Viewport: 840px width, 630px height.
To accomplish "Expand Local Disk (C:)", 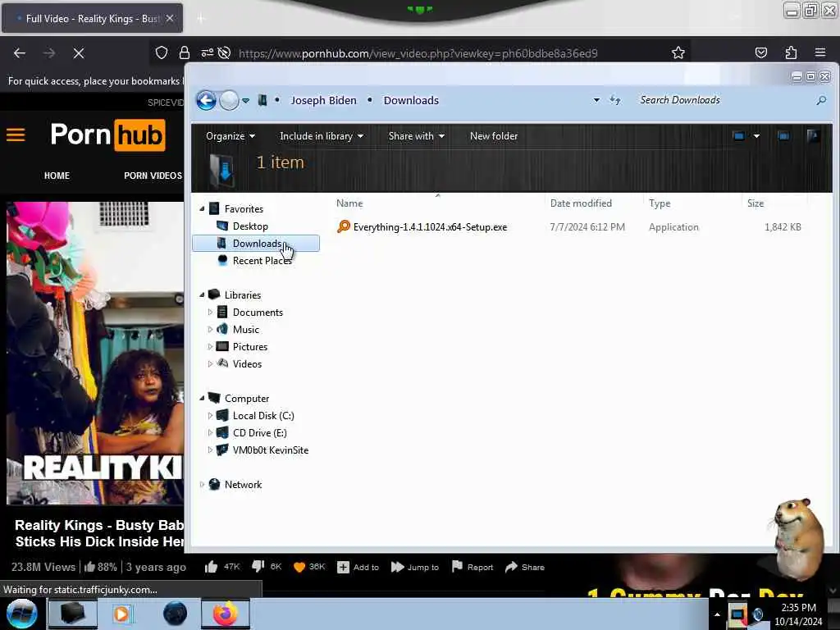I will 210,415.
